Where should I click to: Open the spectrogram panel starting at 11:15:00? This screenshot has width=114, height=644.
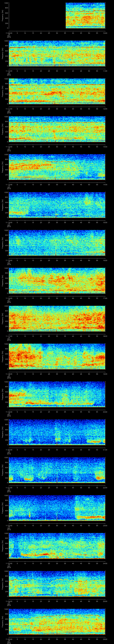pyautogui.click(x=57, y=243)
